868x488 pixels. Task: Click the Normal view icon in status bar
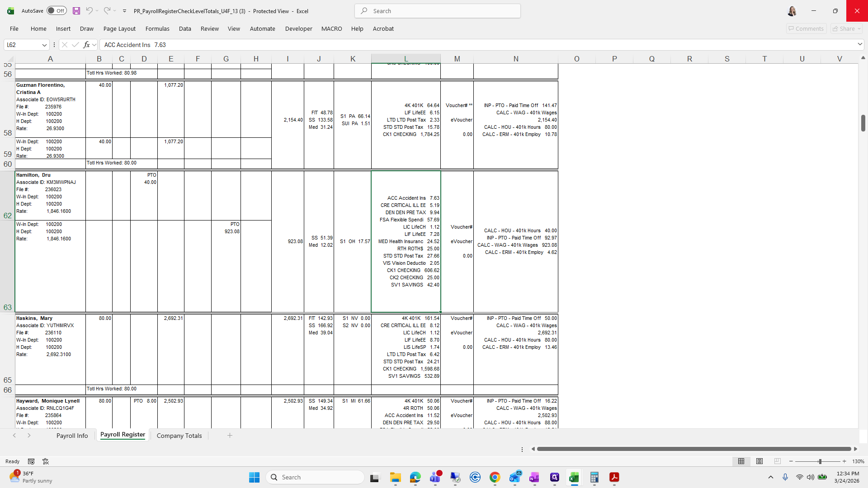tap(741, 461)
